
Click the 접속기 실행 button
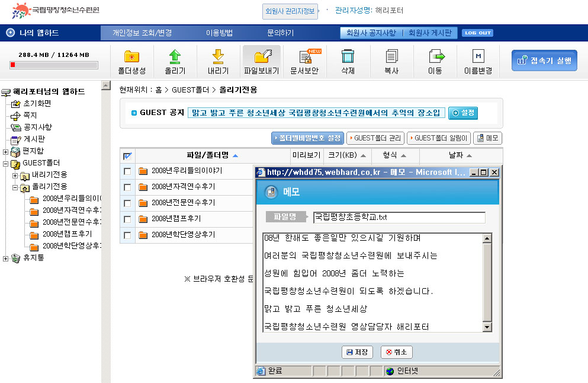545,60
